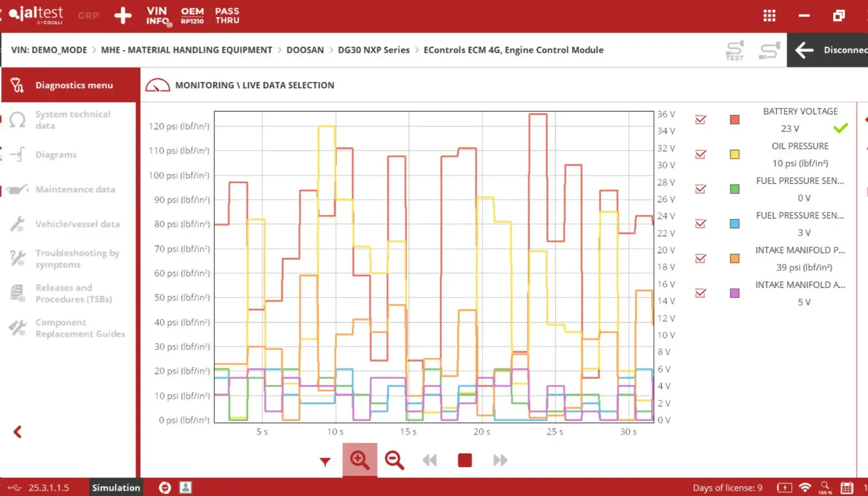The height and width of the screenshot is (496, 868).
Task: Open the apps grid menu icon
Action: click(x=769, y=16)
